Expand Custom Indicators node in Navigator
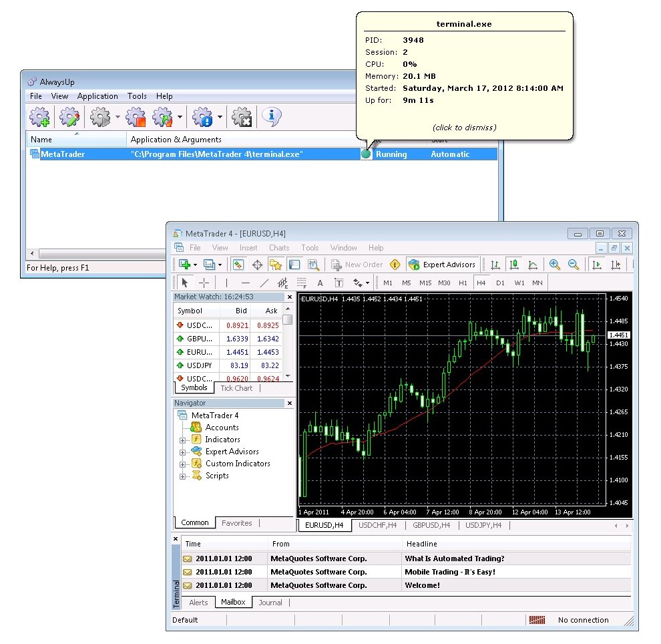The height and width of the screenshot is (644, 661). [x=182, y=464]
